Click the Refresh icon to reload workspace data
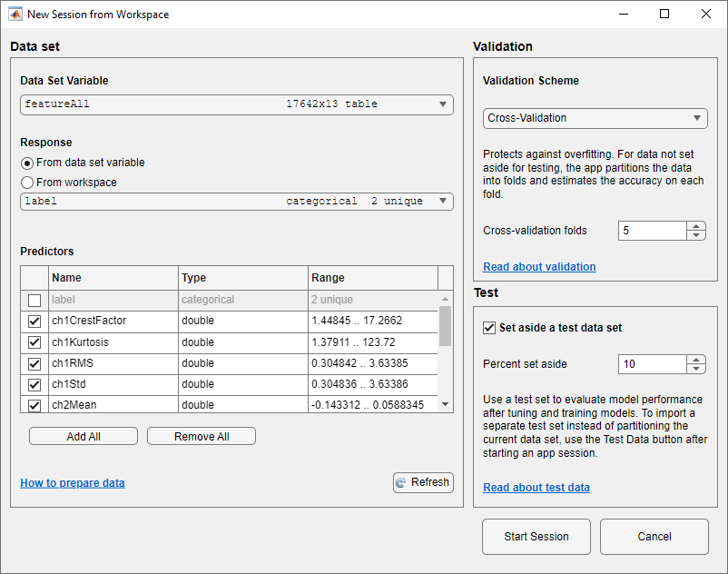The width and height of the screenshot is (728, 574). tap(402, 482)
